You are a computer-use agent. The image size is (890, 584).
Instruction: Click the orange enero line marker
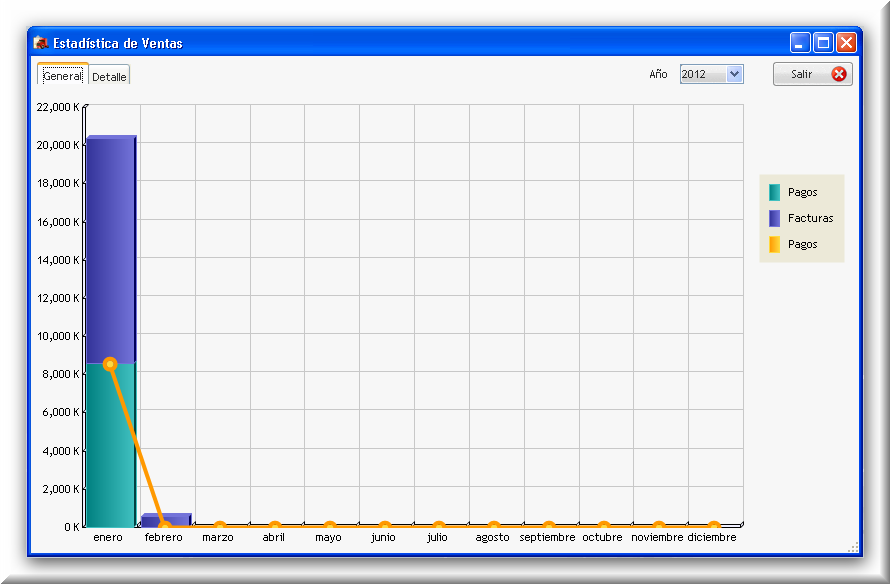tap(110, 364)
